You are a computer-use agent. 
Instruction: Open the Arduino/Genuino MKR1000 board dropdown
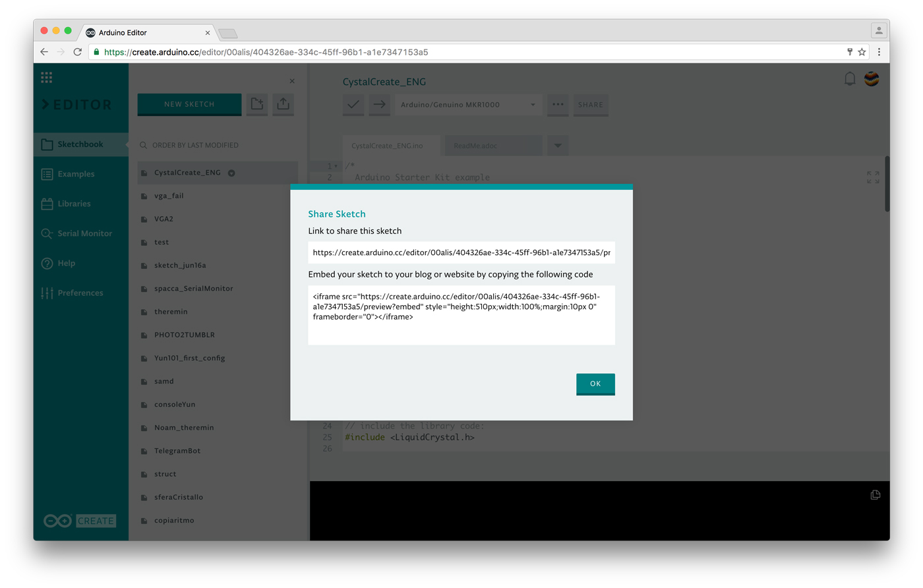pos(468,105)
